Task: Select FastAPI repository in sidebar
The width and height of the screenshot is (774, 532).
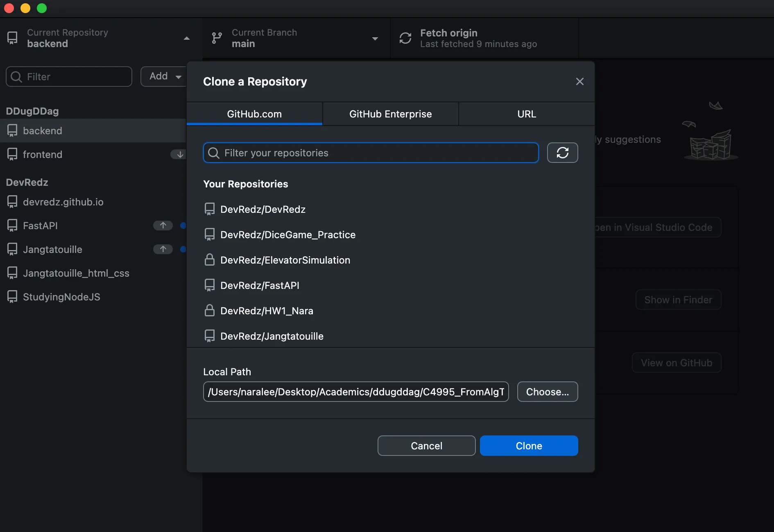Action: pos(93,225)
